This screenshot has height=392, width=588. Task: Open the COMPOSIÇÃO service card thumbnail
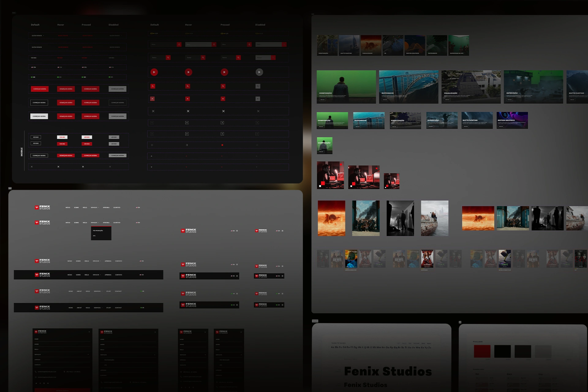[327, 45]
